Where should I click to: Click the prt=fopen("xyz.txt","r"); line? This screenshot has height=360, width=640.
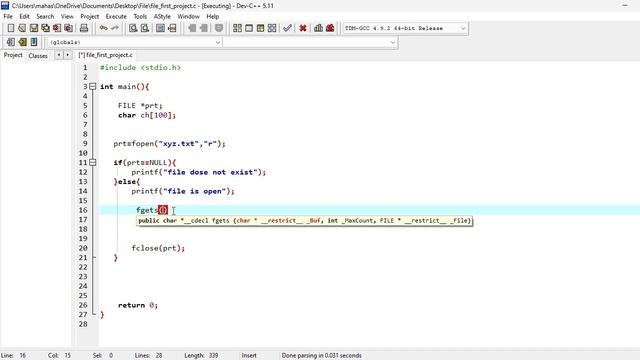tap(169, 144)
